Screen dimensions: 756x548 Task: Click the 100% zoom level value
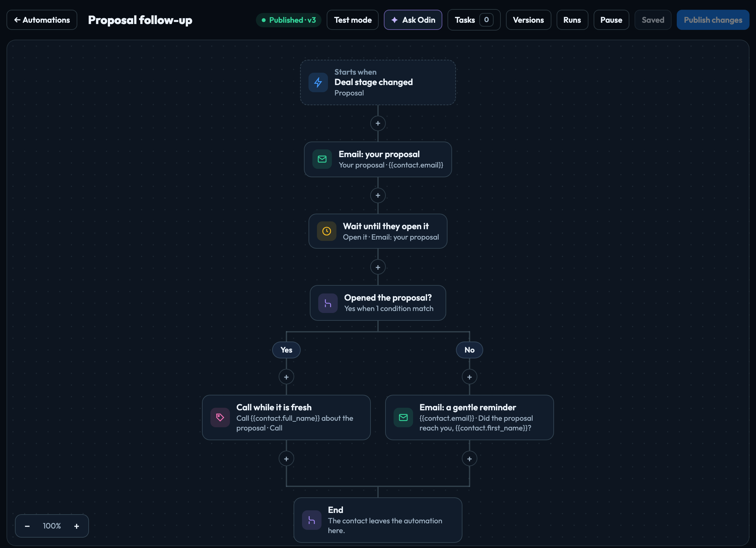click(52, 526)
